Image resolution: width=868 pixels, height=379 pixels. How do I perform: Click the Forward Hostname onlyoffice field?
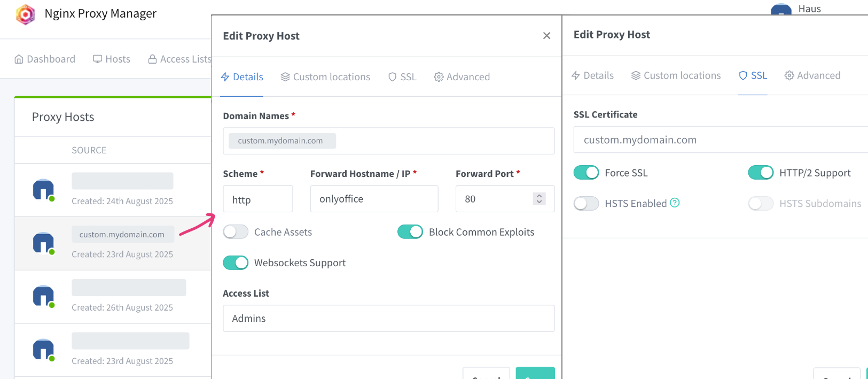click(x=374, y=199)
